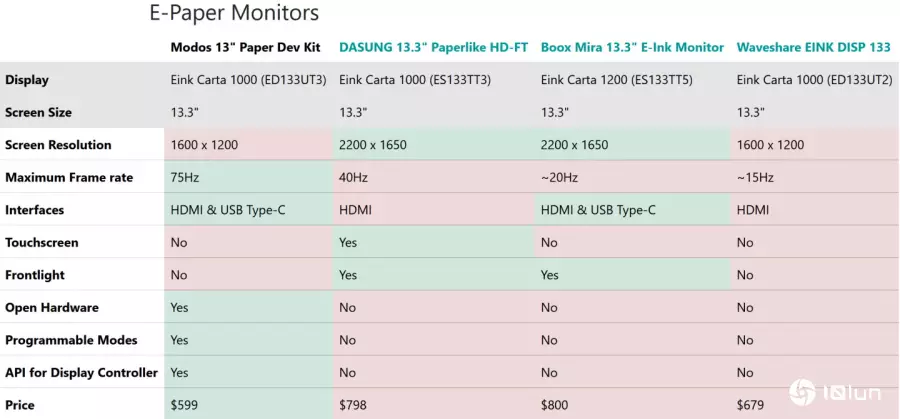The image size is (900, 419).
Task: Click the $798 DASUNG price cell
Action: tap(433, 405)
